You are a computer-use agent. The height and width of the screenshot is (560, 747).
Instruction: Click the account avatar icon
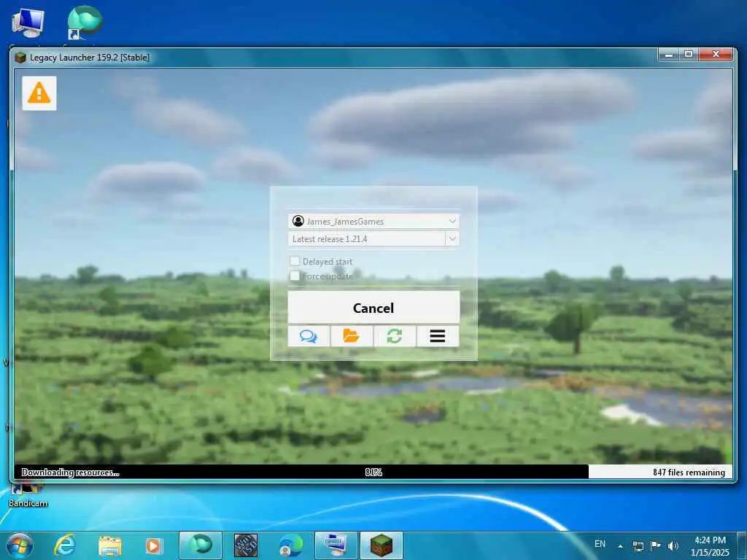pyautogui.click(x=298, y=221)
